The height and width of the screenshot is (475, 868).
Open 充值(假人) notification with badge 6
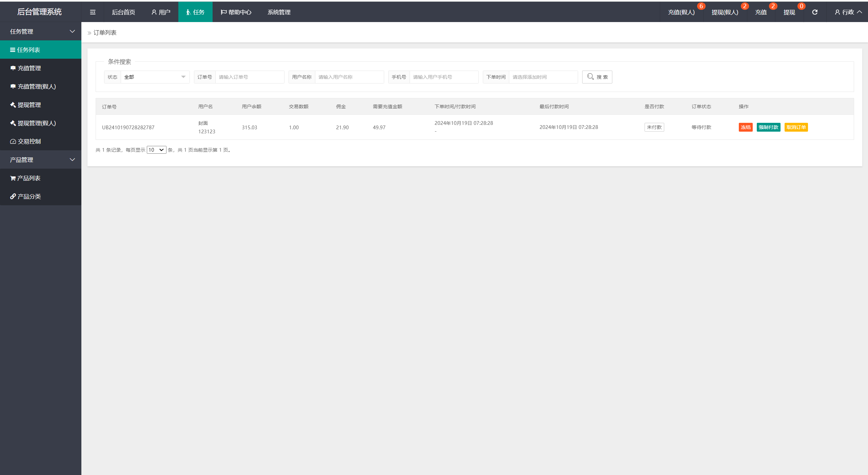(x=681, y=12)
